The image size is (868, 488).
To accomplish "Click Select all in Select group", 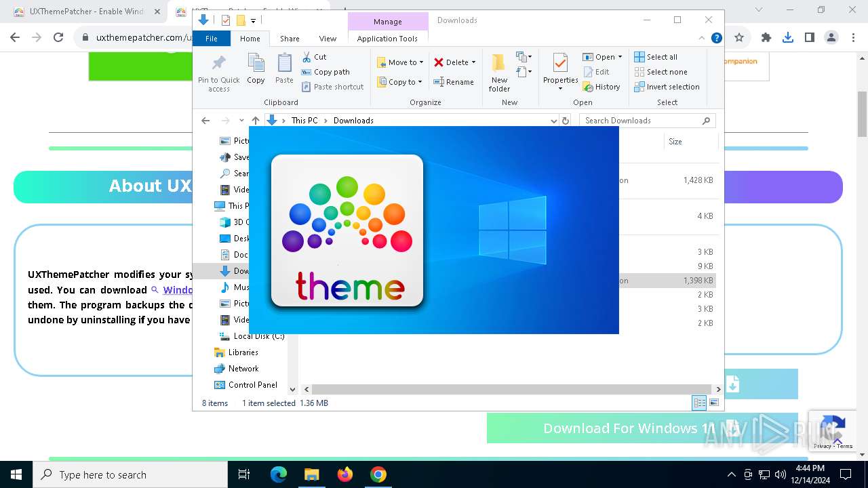I will click(656, 57).
